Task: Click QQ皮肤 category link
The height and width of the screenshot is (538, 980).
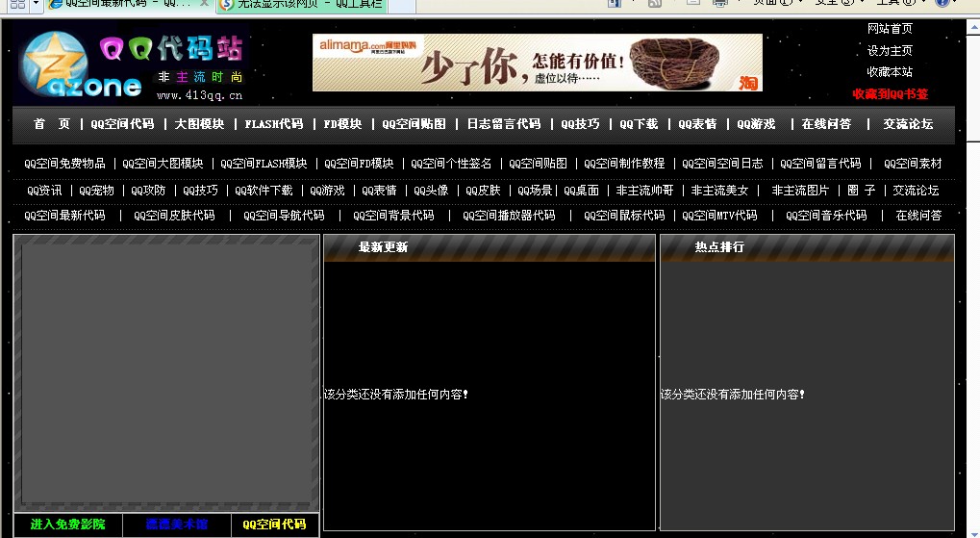Action: pos(483,191)
